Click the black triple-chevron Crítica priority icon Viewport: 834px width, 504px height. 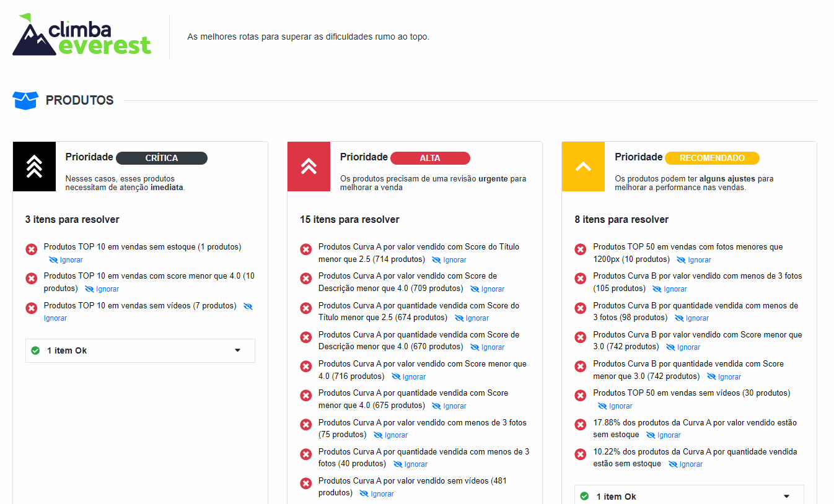(x=34, y=167)
